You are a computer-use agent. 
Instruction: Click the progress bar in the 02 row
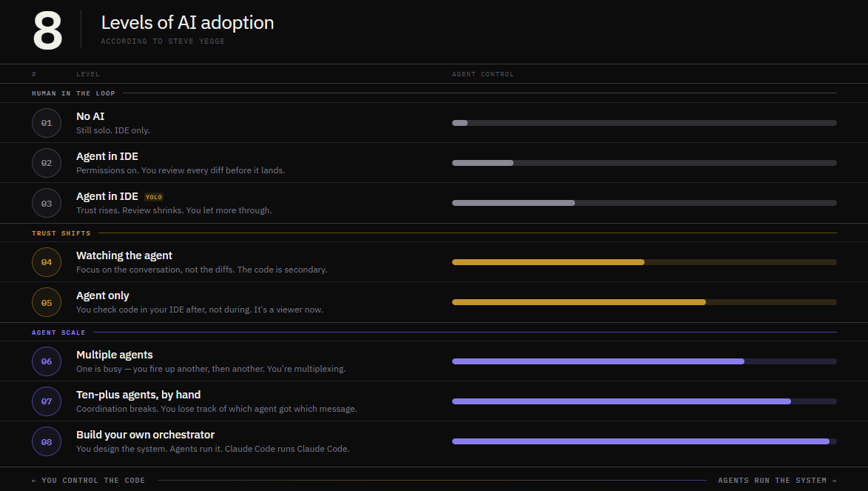(x=645, y=163)
